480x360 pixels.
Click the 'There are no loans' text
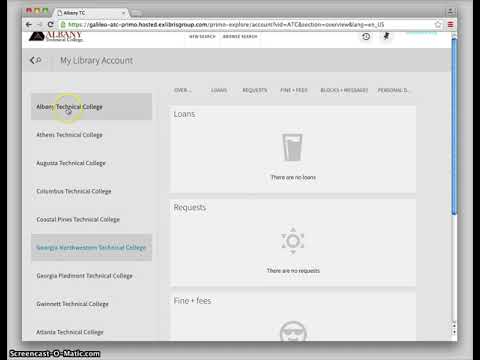coord(293,177)
